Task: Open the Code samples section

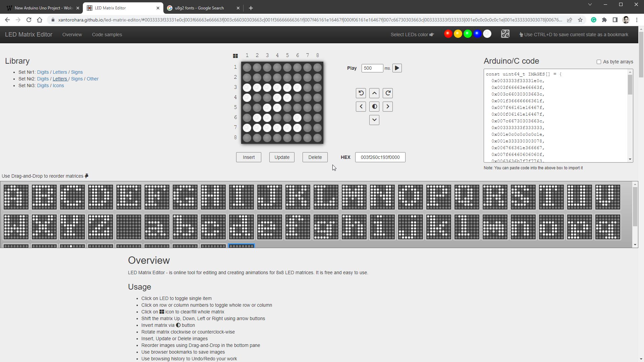Action: click(x=107, y=35)
